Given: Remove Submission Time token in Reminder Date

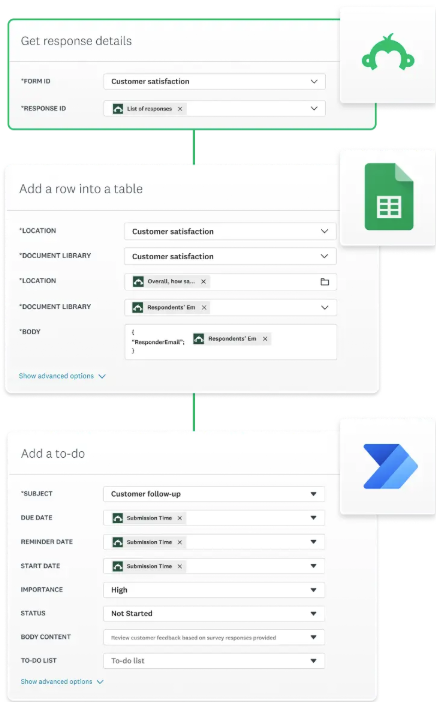Looking at the screenshot, I should click(x=180, y=542).
